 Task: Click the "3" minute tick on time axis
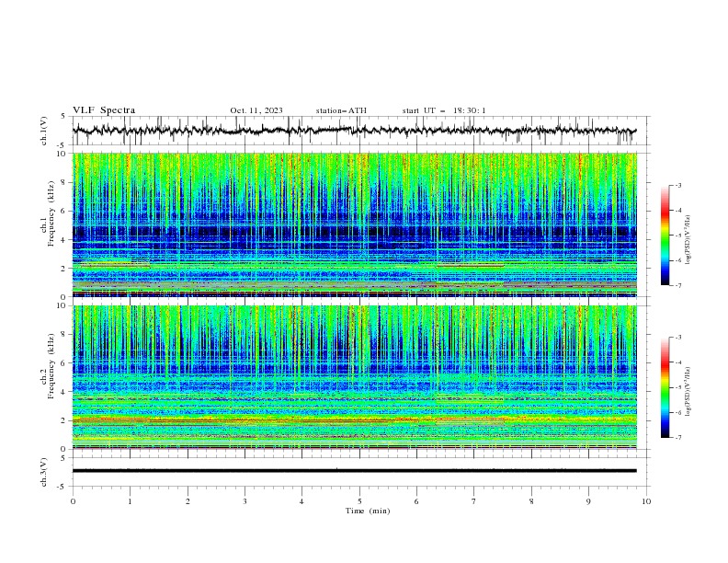245,501
